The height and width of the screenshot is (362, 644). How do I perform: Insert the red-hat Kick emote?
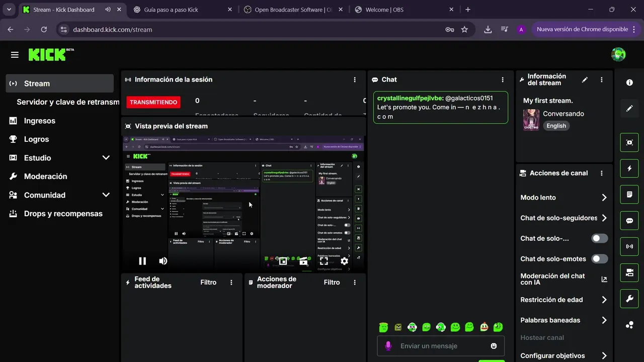[484, 327]
